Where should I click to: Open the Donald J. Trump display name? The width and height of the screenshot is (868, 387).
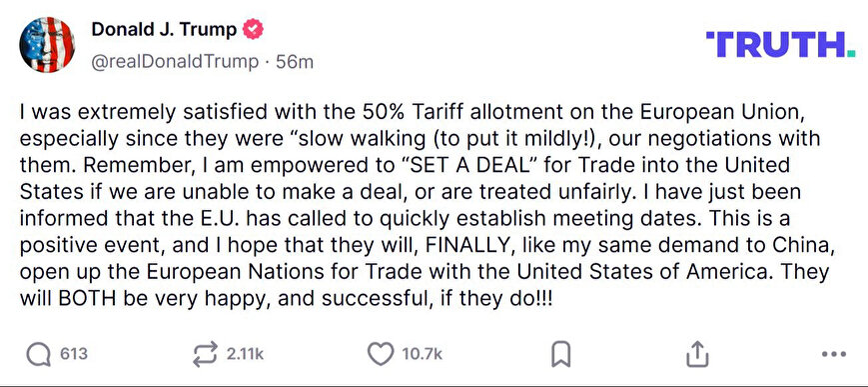tap(164, 29)
